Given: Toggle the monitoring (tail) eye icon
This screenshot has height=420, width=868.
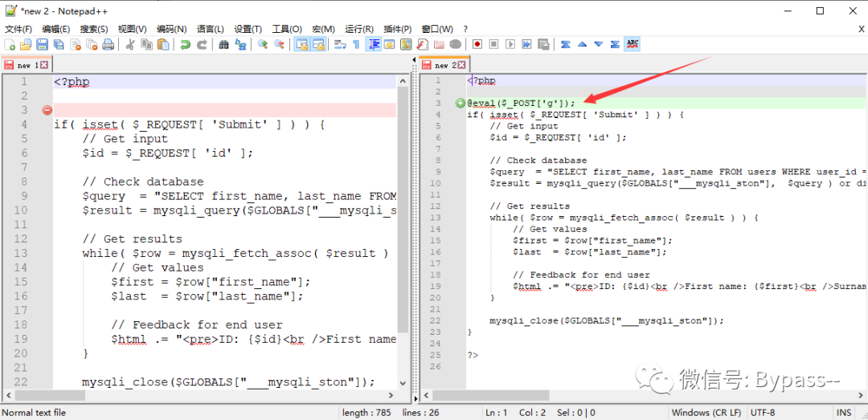Looking at the screenshot, I should click(455, 44).
